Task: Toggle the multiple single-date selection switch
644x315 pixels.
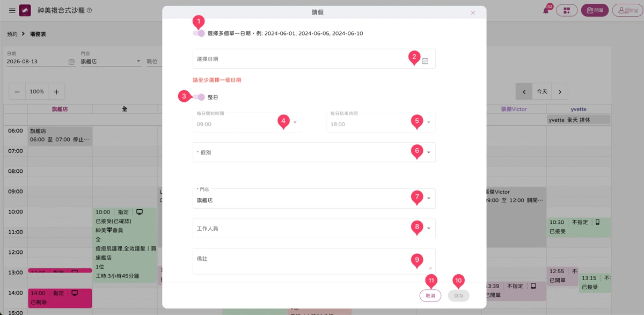Action: point(199,33)
